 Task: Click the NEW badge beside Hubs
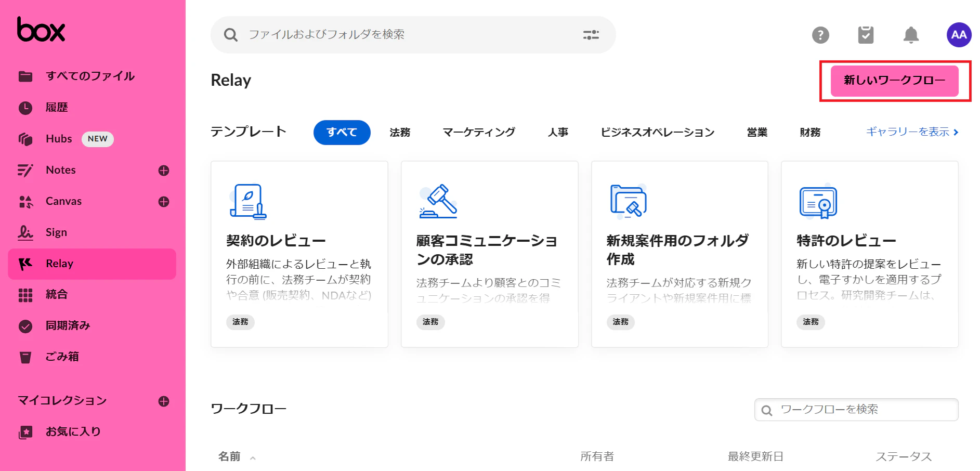(x=98, y=139)
